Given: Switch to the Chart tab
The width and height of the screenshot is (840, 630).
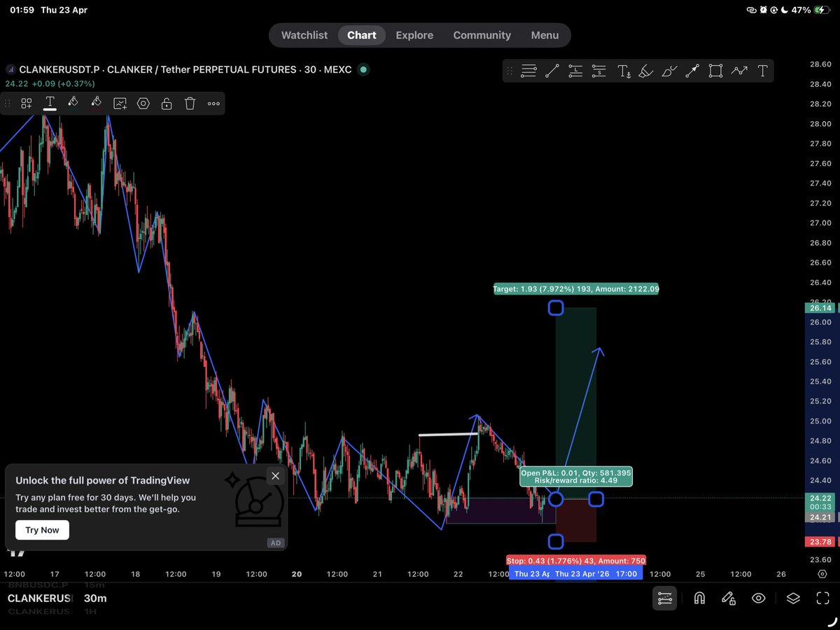Looking at the screenshot, I should point(362,35).
